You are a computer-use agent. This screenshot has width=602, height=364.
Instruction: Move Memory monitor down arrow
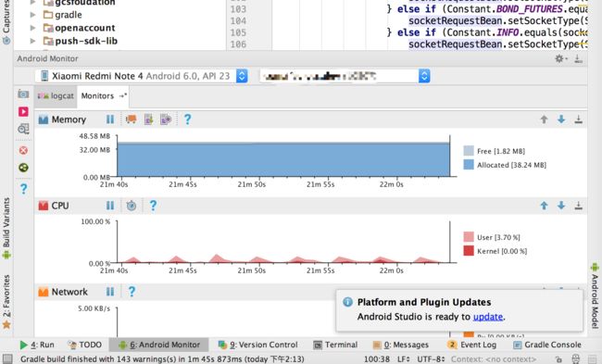tap(561, 119)
